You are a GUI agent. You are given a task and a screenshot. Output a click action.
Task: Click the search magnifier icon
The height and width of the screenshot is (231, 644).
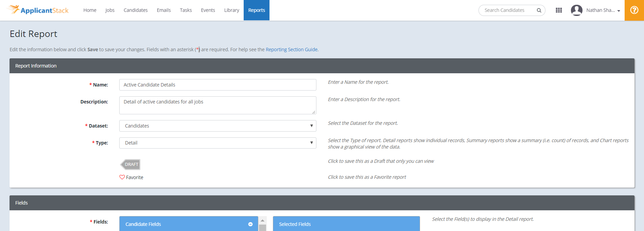point(539,10)
